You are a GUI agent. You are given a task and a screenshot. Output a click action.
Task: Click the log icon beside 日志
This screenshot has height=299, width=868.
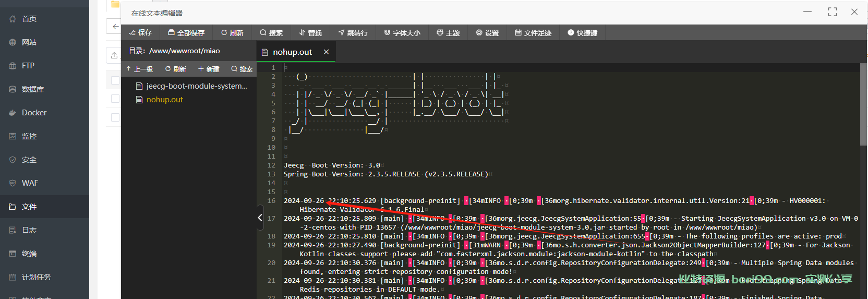coord(13,230)
